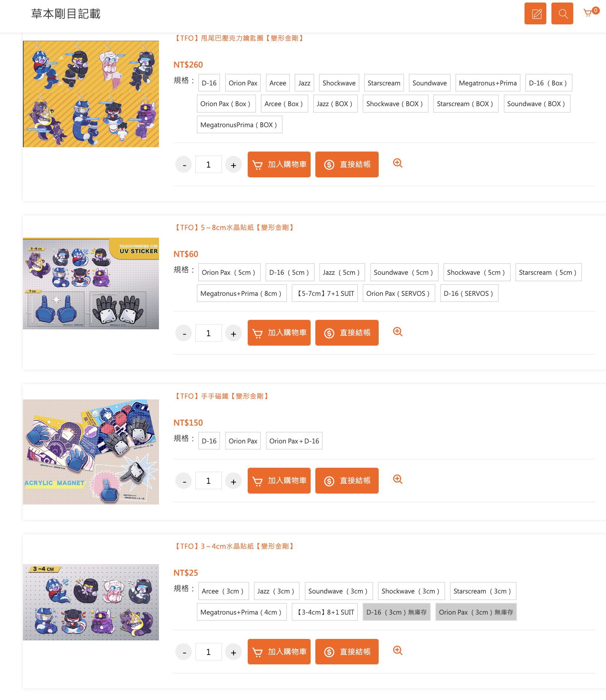Open the edit/compose icon in header
This screenshot has width=606, height=700.
click(535, 13)
